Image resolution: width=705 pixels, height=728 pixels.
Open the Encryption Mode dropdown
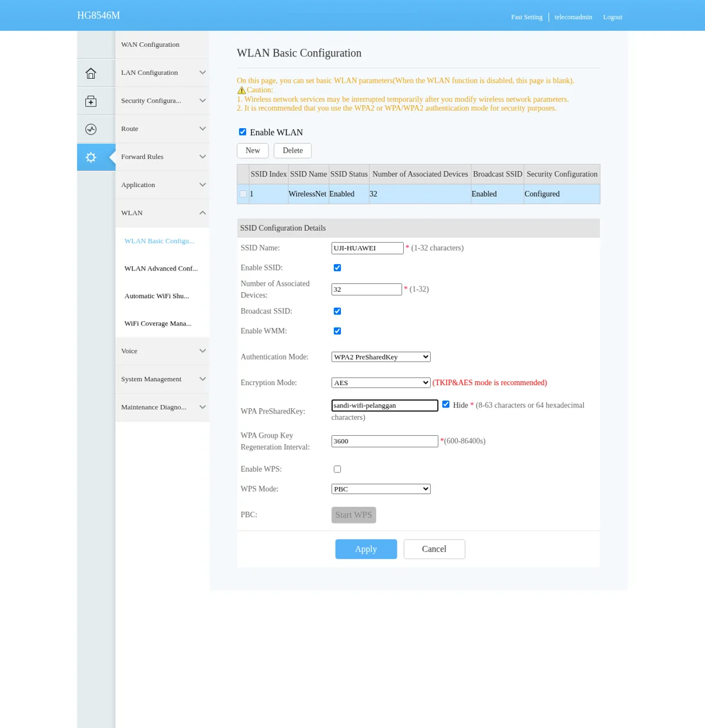tap(381, 383)
